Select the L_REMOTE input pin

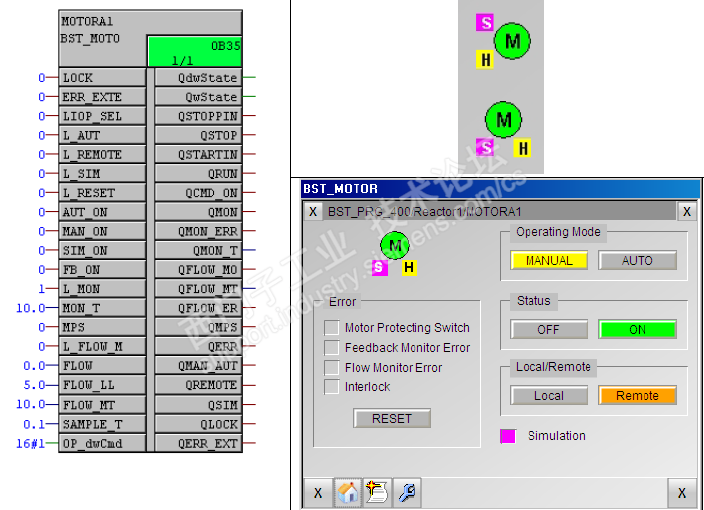coord(102,154)
